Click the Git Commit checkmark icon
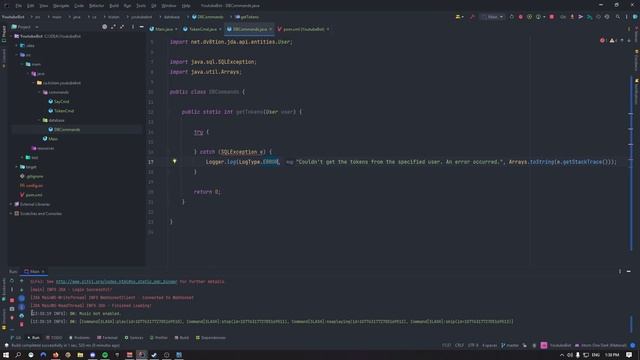The image size is (640, 360). (580, 17)
